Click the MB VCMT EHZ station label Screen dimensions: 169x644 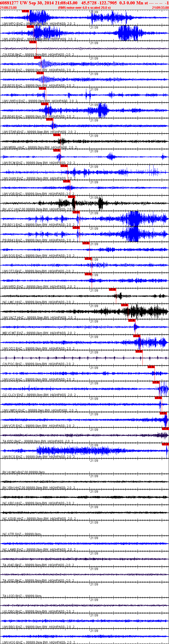[x=39, y=333]
